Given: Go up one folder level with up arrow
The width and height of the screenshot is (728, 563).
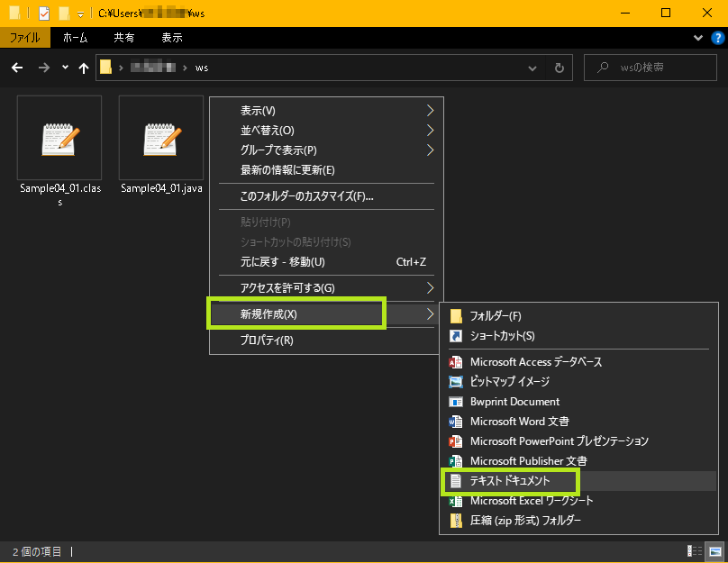Looking at the screenshot, I should click(84, 68).
